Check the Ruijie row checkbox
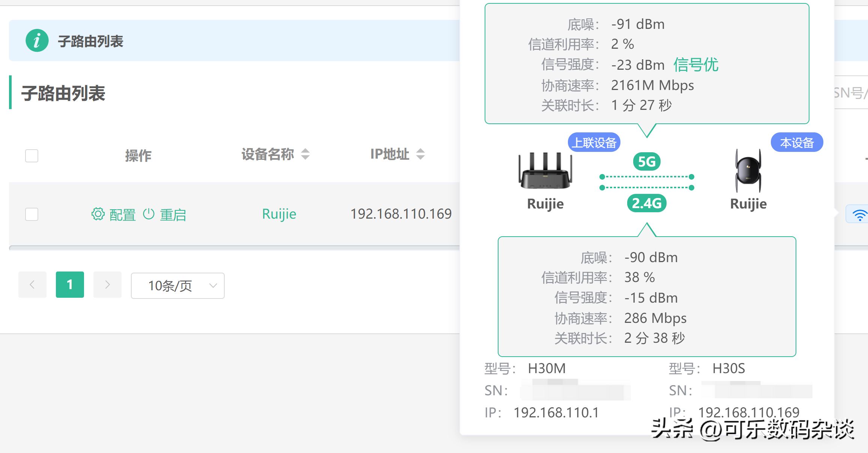 click(32, 214)
